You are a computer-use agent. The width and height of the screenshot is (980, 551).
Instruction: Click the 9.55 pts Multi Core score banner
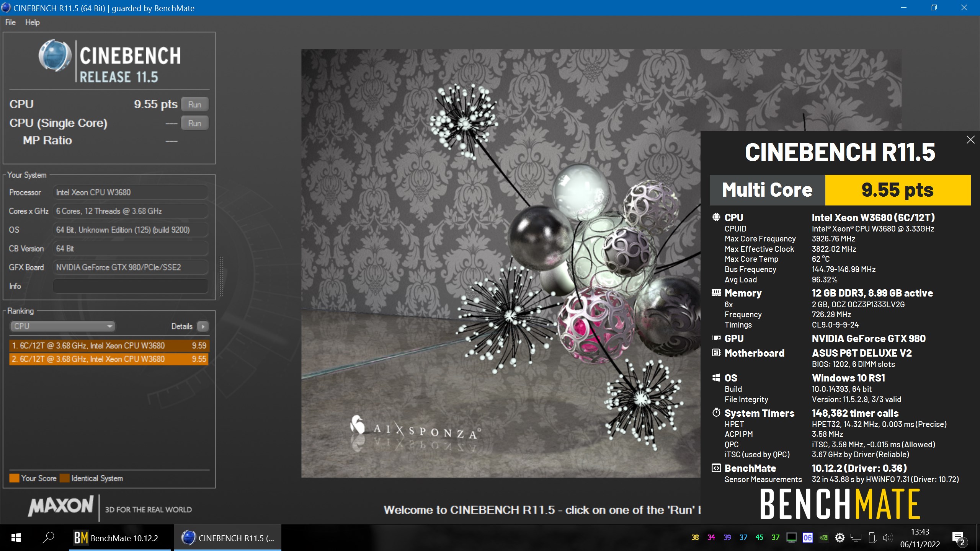898,190
